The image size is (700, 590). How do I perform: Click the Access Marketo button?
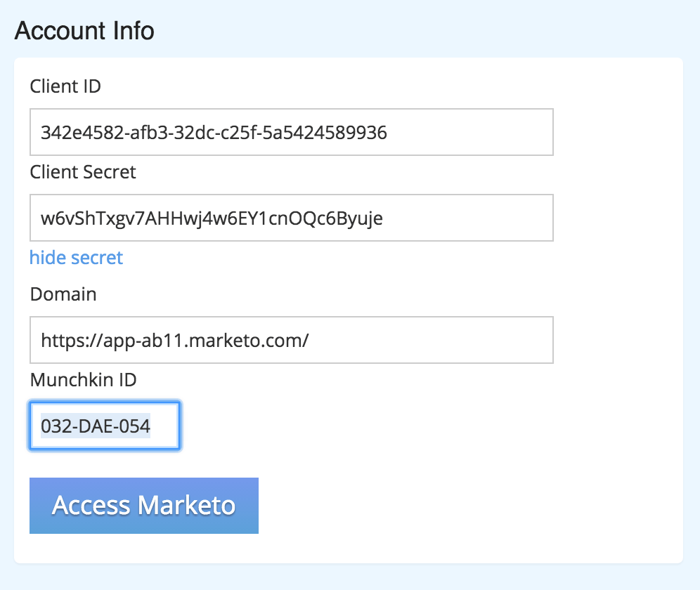click(144, 505)
